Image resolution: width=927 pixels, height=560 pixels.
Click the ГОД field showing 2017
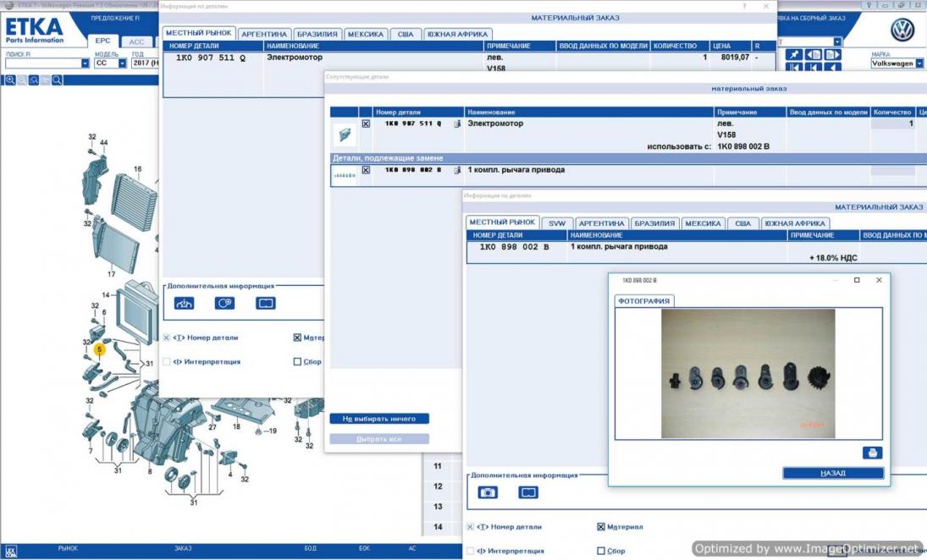pos(145,63)
